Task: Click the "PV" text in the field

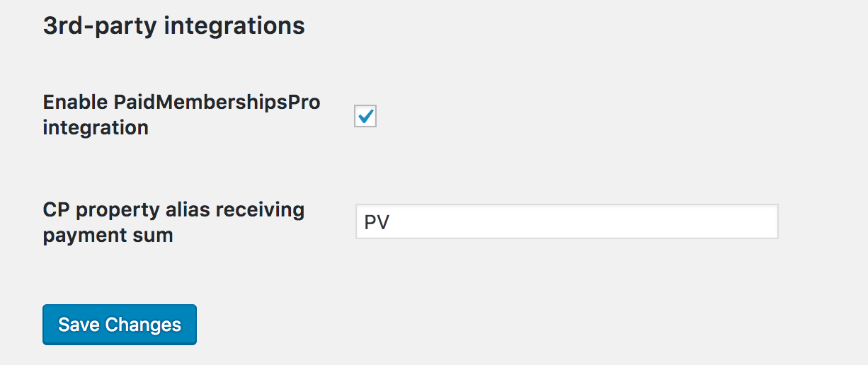Action: (x=377, y=223)
